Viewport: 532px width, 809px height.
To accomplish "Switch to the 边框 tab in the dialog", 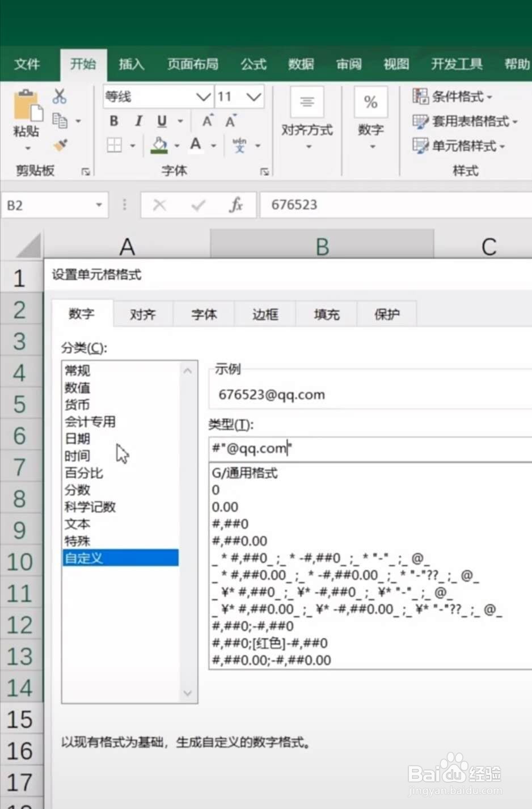I will (264, 314).
